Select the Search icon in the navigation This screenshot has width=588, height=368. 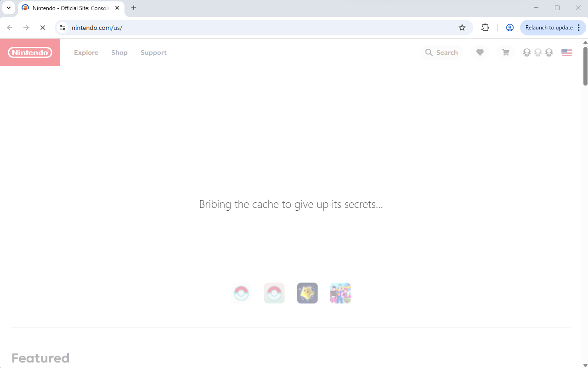click(429, 52)
